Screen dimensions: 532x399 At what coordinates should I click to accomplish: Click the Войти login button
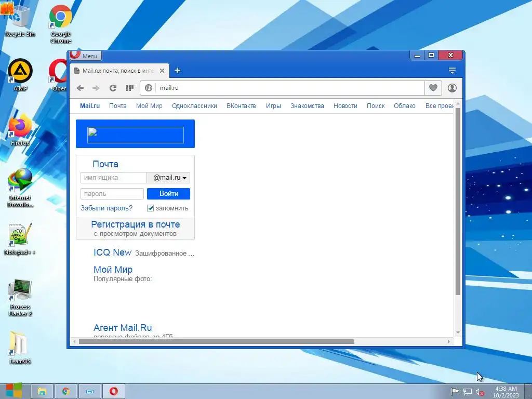pos(169,194)
